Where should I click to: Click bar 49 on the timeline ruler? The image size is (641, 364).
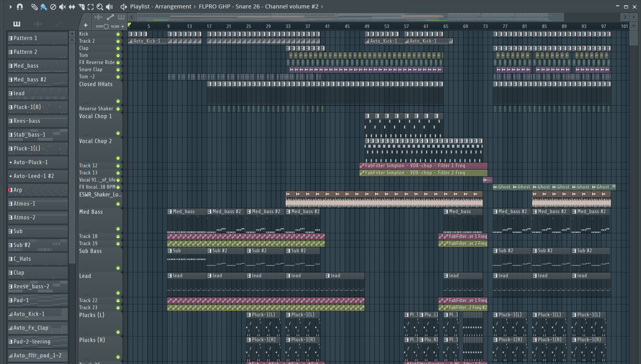point(367,26)
